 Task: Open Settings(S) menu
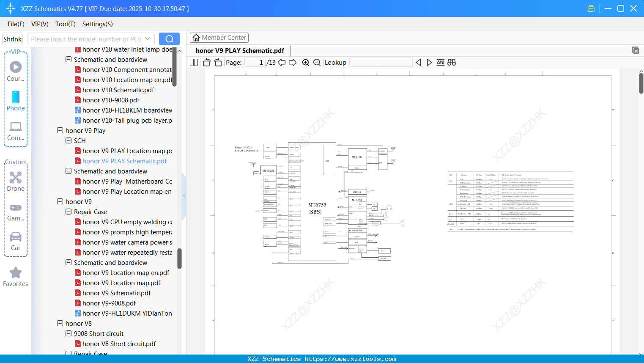coord(98,24)
